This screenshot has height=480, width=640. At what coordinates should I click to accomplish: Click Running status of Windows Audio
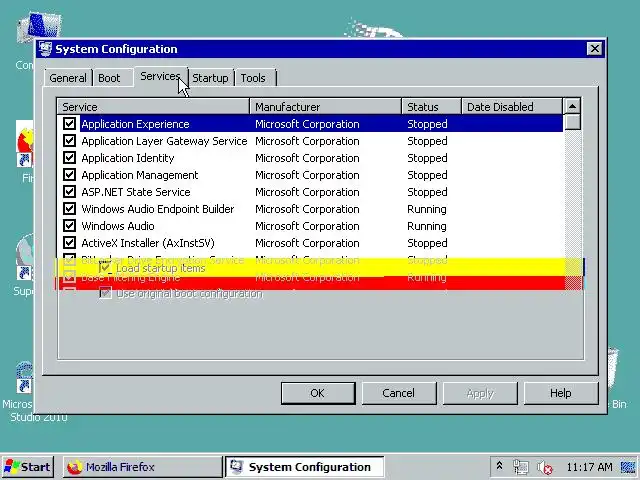(x=427, y=226)
